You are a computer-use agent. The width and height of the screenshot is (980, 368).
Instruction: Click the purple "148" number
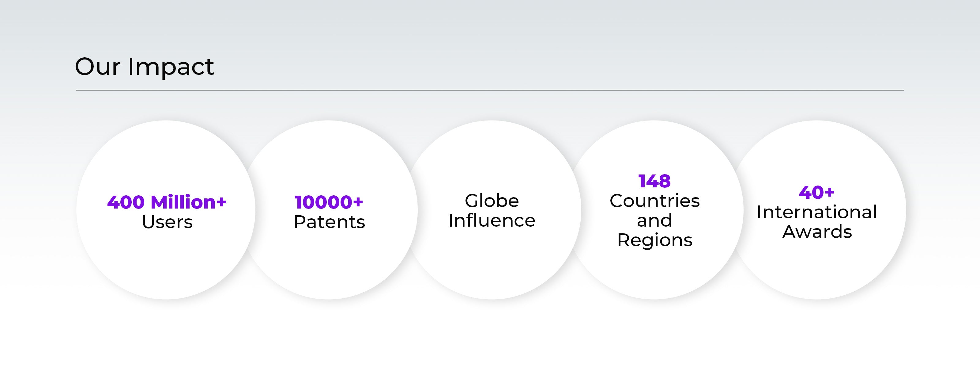tap(654, 181)
